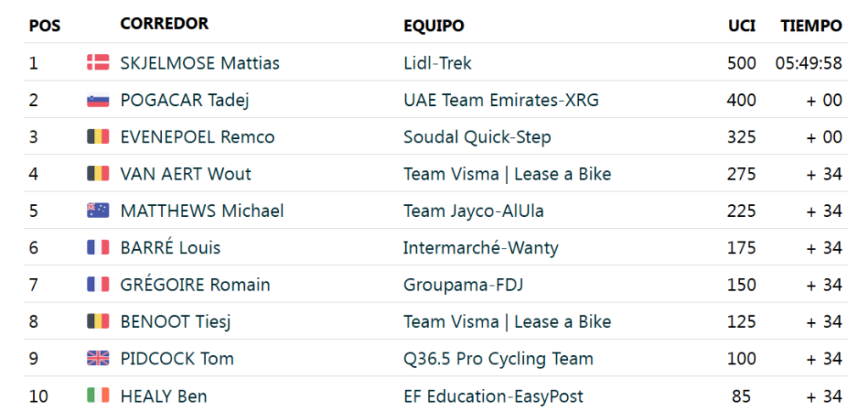This screenshot has width=868, height=411.
Task: Open rider VAN AERT Wout
Action: (x=186, y=174)
